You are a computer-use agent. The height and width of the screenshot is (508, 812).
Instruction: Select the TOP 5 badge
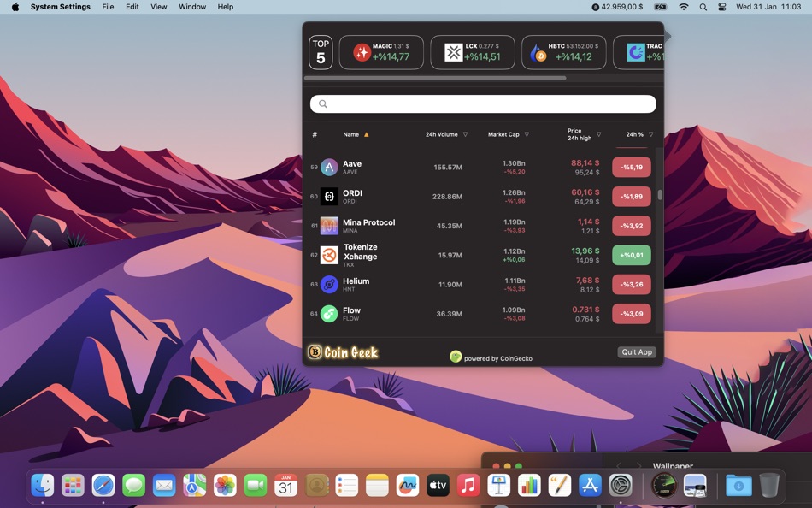[x=320, y=51]
